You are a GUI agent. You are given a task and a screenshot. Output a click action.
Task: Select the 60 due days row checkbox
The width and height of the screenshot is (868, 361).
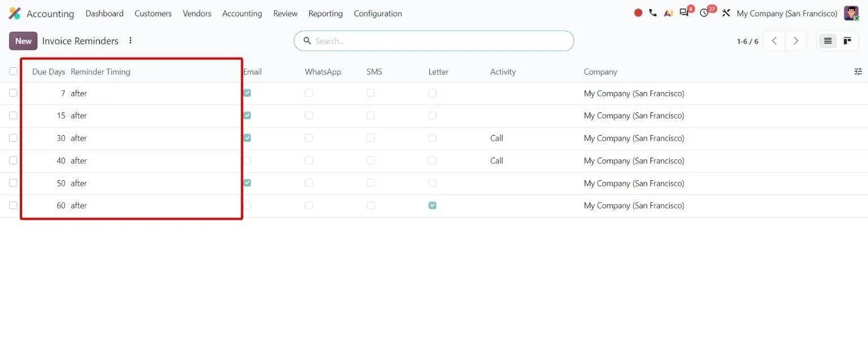[x=13, y=206]
